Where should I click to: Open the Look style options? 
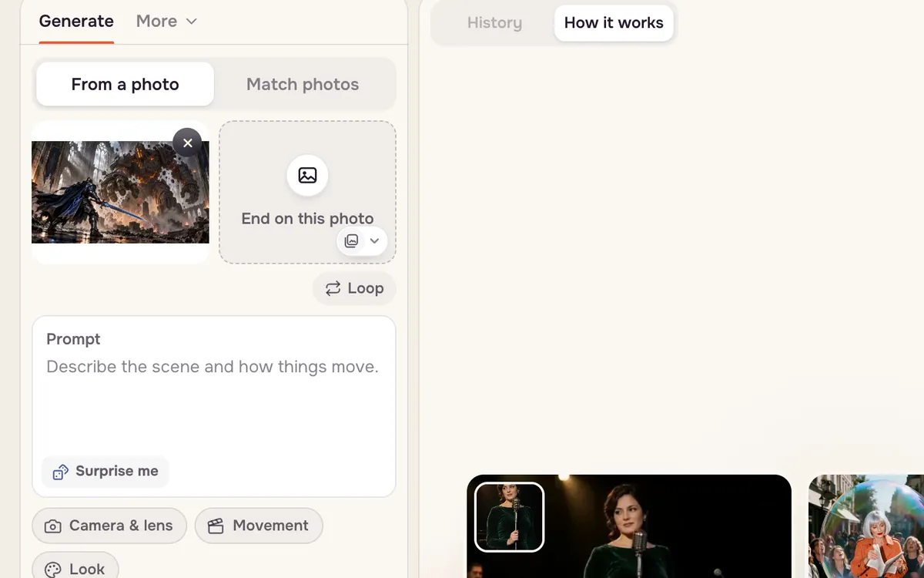pyautogui.click(x=75, y=569)
